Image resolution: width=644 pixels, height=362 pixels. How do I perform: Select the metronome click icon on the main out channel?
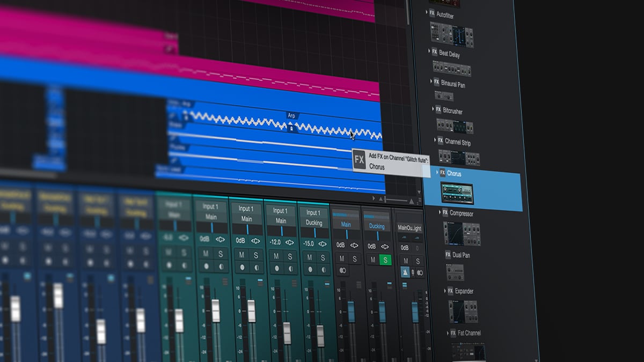(x=406, y=272)
